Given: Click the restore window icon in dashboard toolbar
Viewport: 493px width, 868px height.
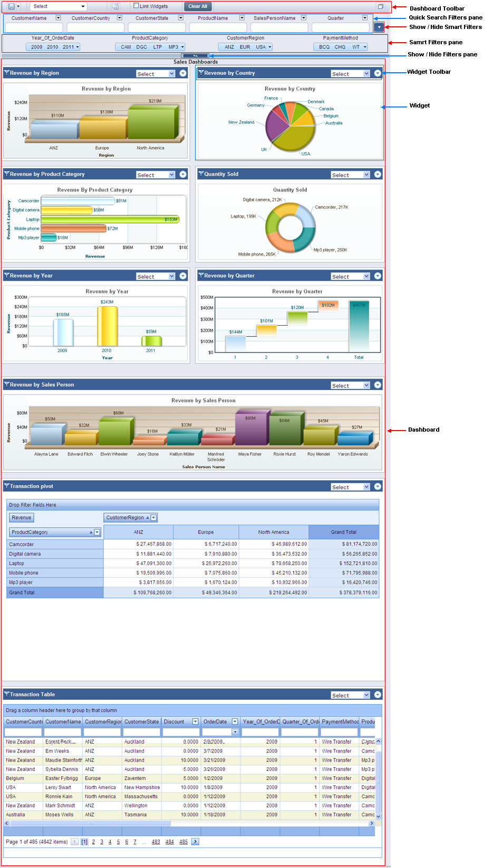Looking at the screenshot, I should [381, 6].
